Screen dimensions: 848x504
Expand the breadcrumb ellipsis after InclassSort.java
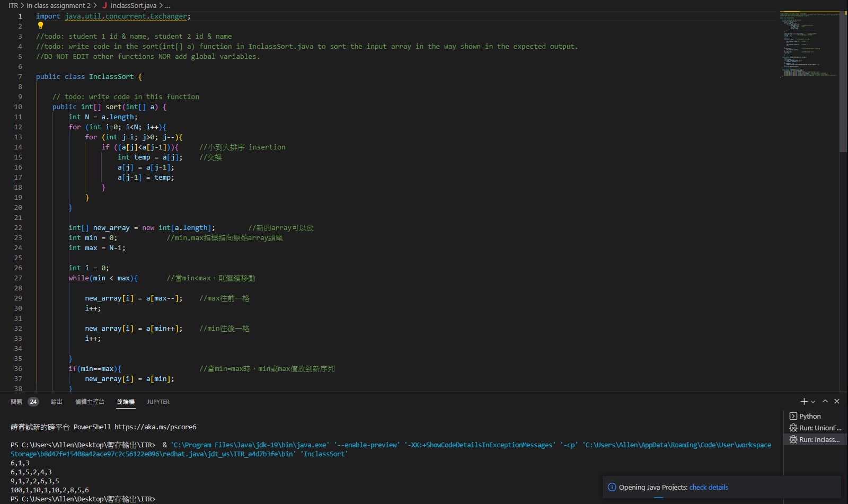[x=166, y=6]
